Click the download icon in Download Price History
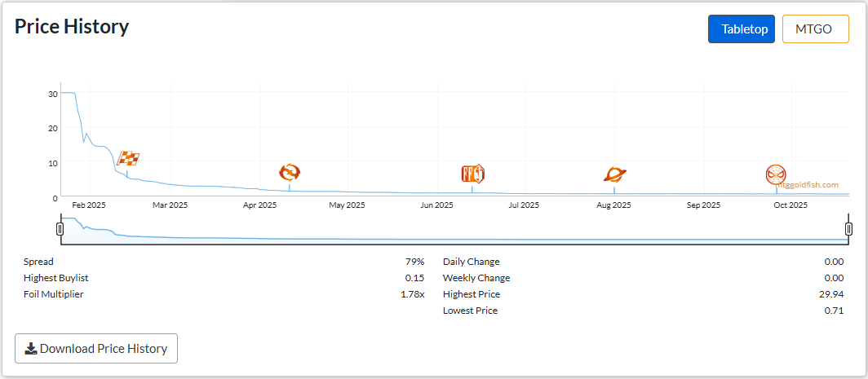 pos(31,349)
